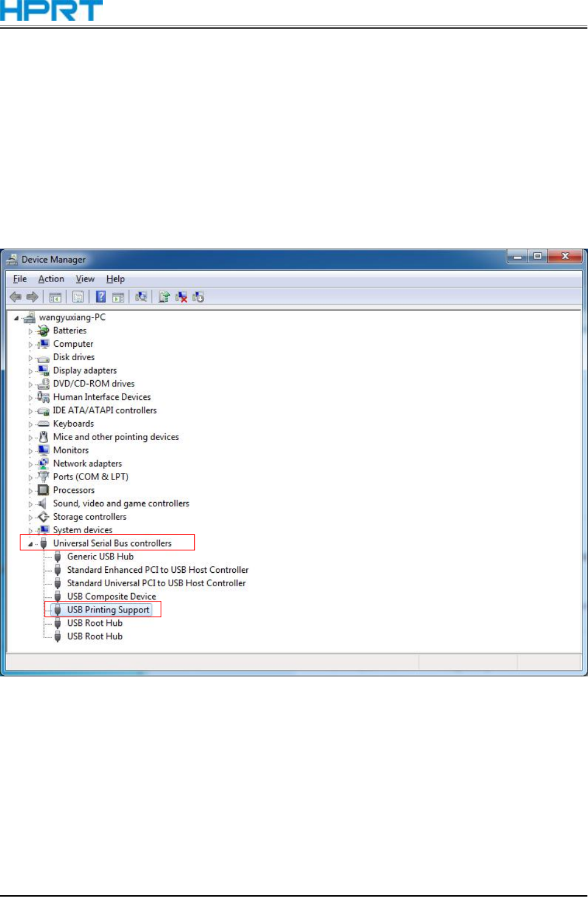Image resolution: width=588 pixels, height=897 pixels.
Task: Click the Uninstall device icon
Action: (181, 297)
